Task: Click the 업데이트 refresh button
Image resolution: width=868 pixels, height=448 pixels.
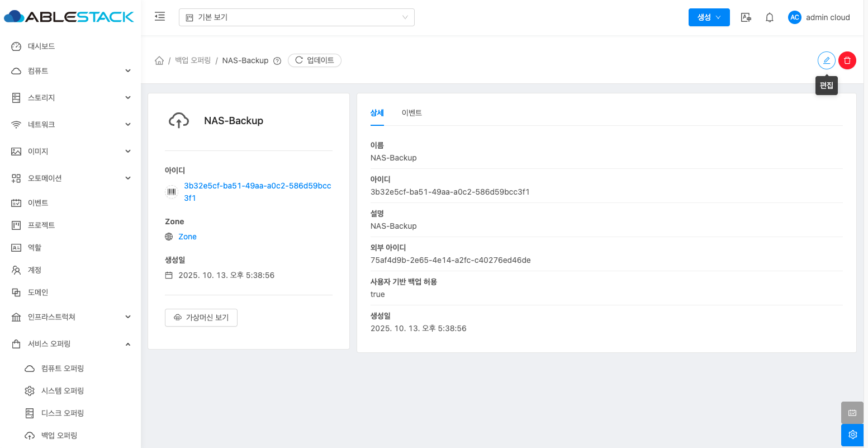Action: (314, 60)
